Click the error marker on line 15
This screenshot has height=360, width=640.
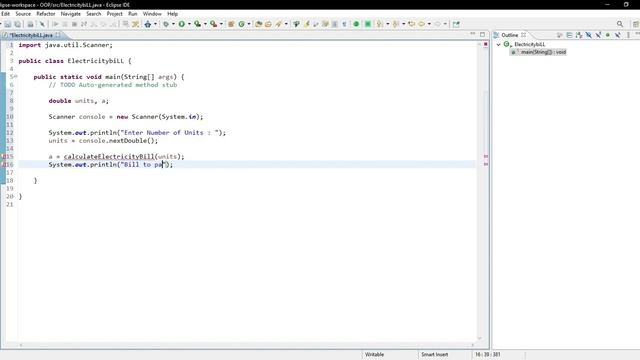click(4, 156)
